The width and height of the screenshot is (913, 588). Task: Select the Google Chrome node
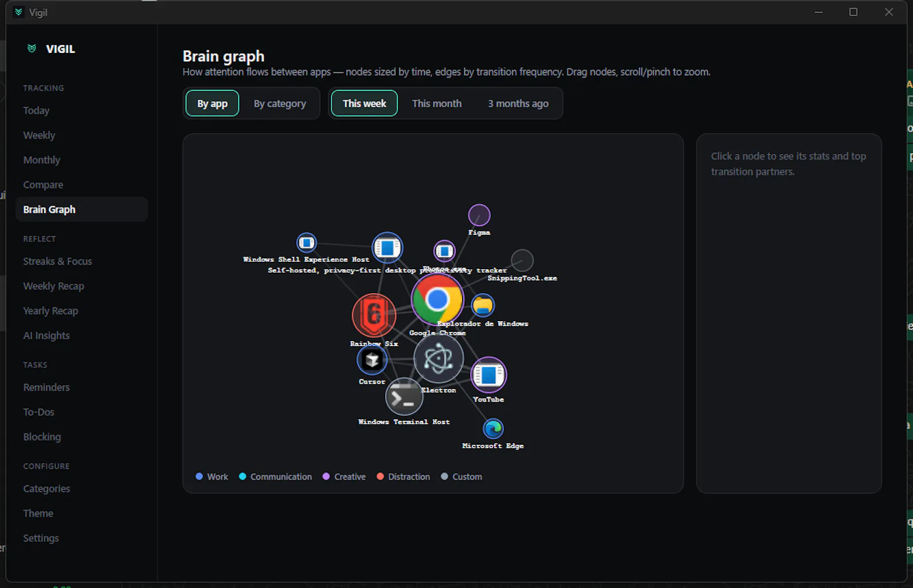tap(437, 299)
